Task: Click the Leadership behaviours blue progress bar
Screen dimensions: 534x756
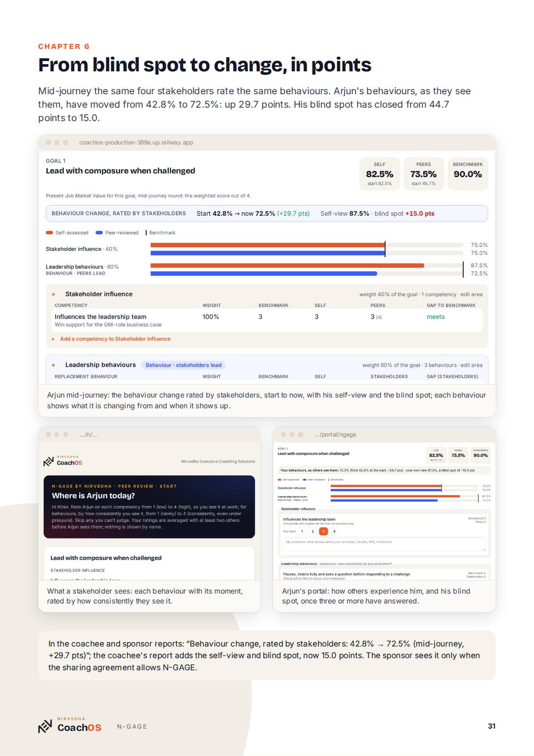Action: coord(264,273)
